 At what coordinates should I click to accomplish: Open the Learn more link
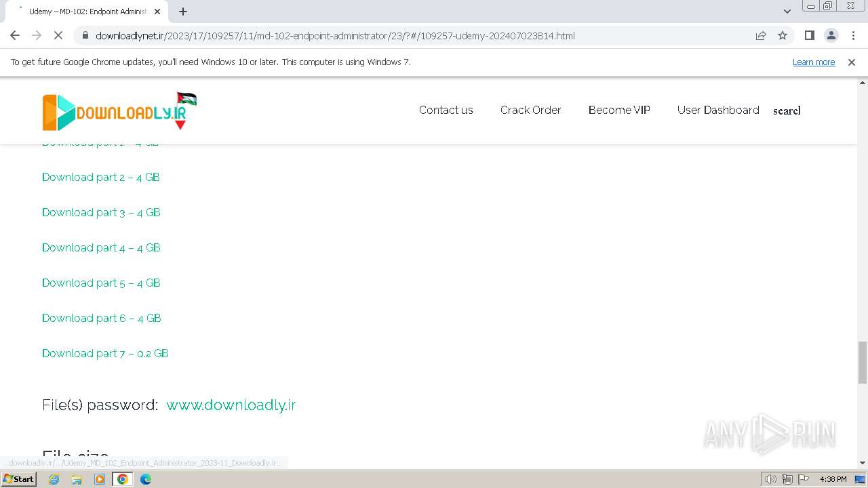(814, 62)
